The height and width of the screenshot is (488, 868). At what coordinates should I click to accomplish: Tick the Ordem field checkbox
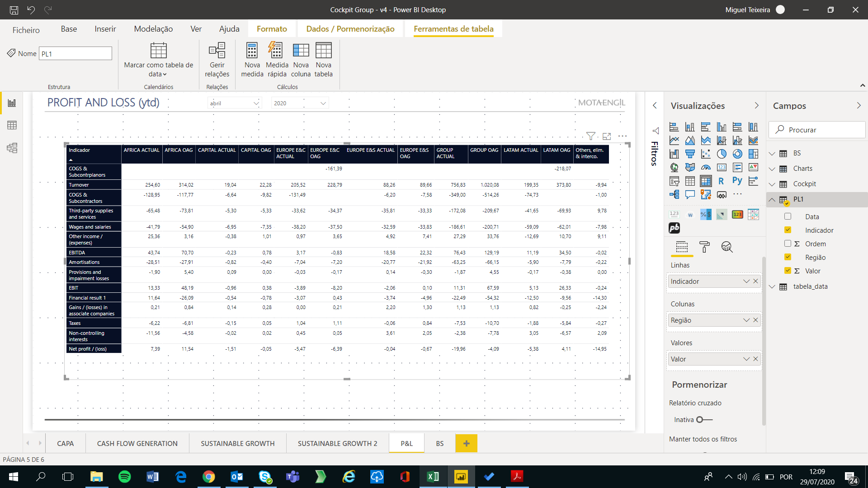click(788, 244)
